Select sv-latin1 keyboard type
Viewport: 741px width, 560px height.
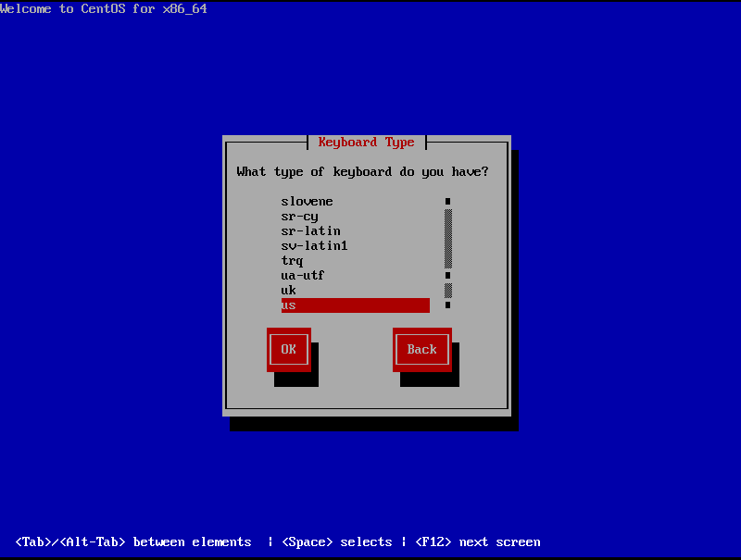pyautogui.click(x=314, y=246)
